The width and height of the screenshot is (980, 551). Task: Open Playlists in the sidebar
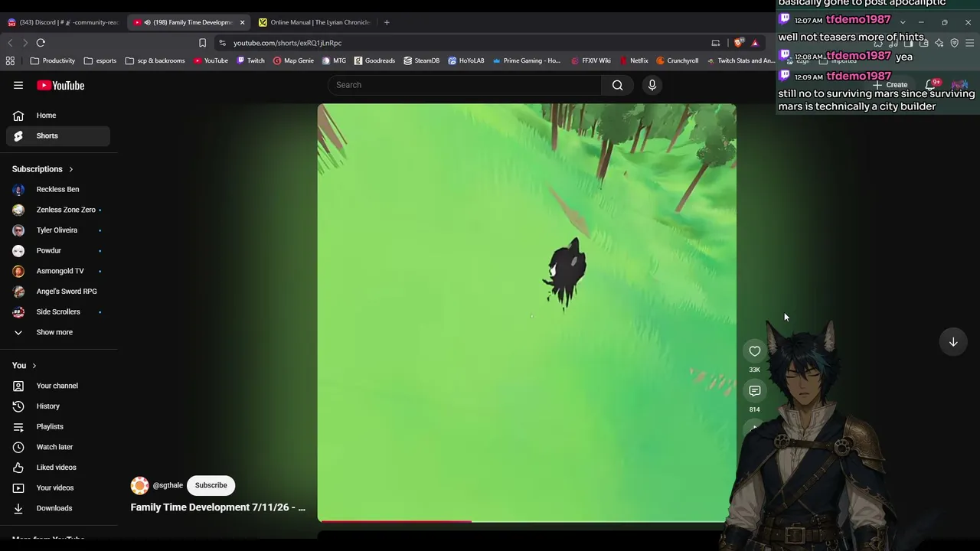pos(58,426)
